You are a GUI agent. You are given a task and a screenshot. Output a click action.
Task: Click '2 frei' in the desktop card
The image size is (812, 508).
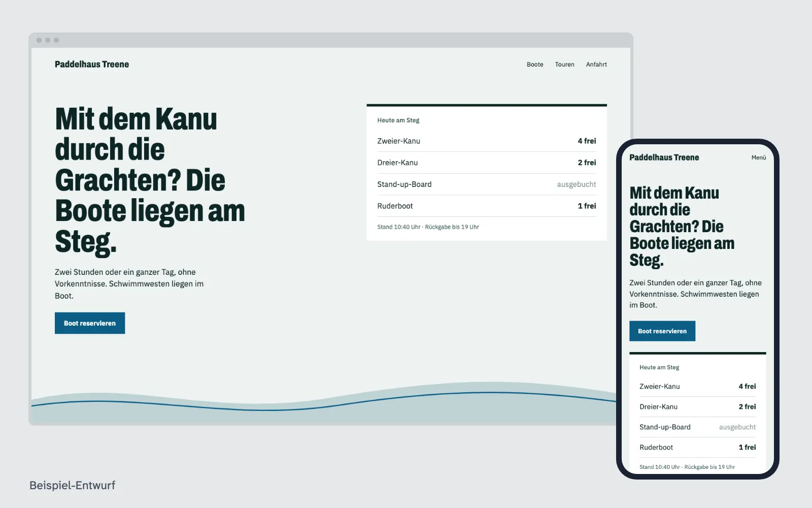pyautogui.click(x=587, y=163)
